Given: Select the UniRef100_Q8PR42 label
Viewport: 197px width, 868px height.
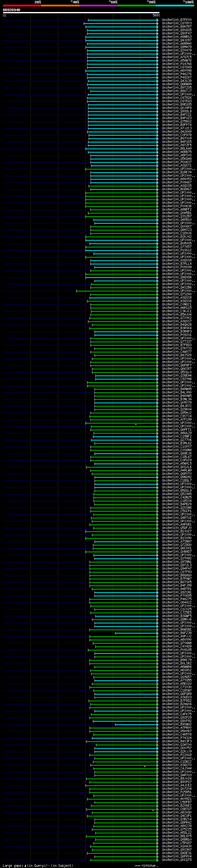Looking at the screenshot, I should (176, 822).
